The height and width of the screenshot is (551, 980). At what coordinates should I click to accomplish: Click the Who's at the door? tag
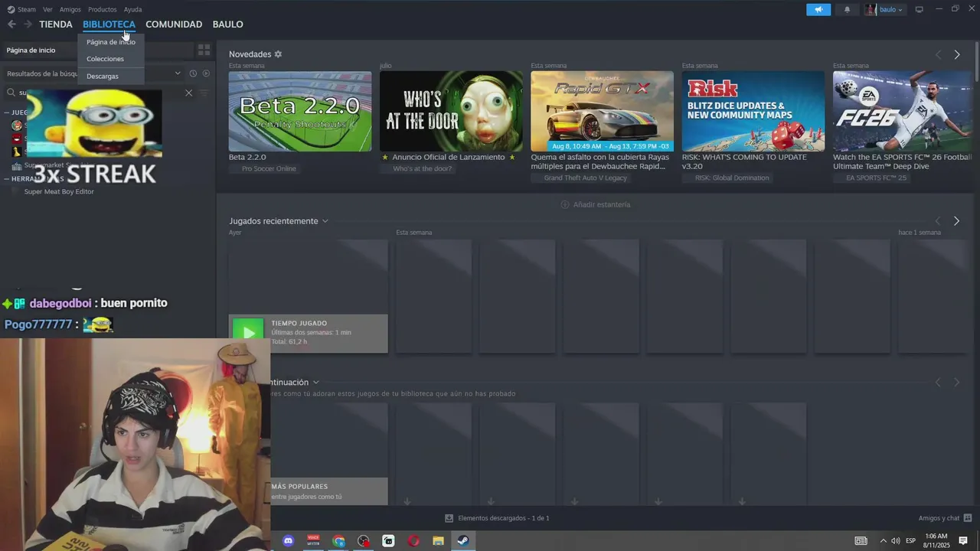click(x=423, y=168)
